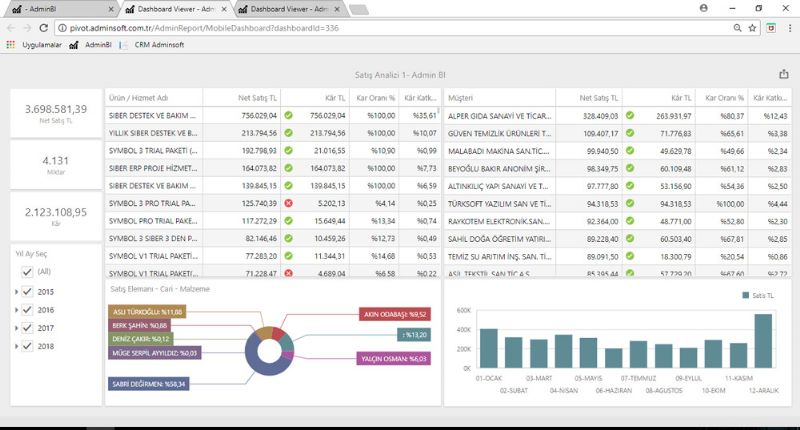The image size is (800, 430).
Task: Sort products by Net Satış TL header
Action: pyautogui.click(x=241, y=97)
